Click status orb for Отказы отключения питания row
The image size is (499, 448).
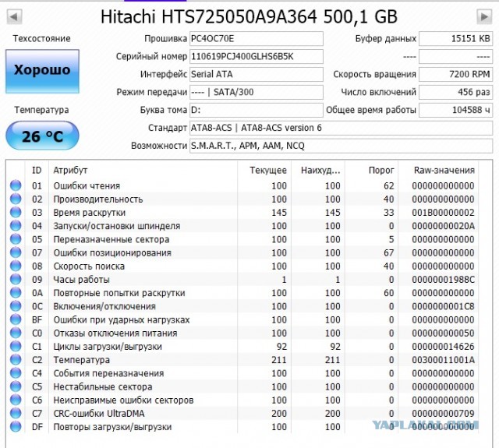pos(16,333)
